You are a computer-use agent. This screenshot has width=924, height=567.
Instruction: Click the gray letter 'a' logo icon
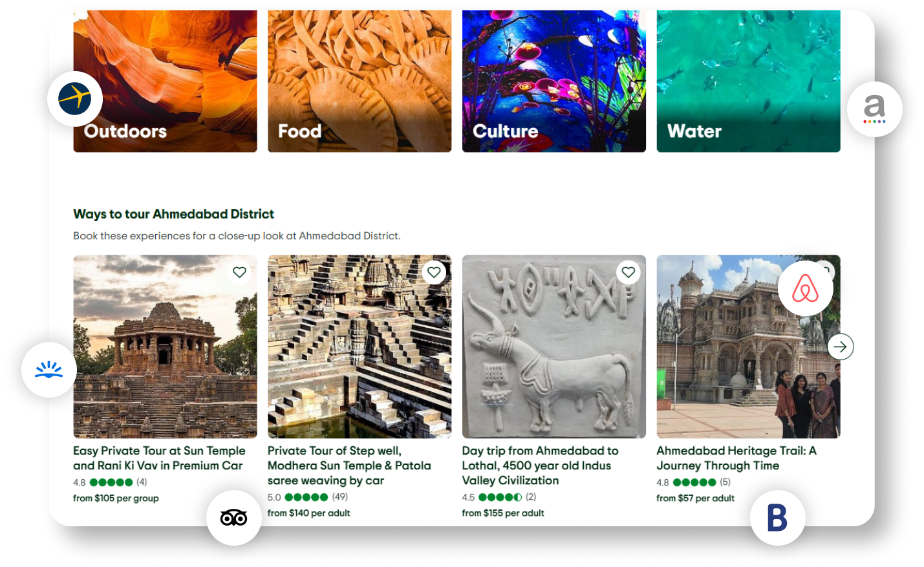coord(874,109)
